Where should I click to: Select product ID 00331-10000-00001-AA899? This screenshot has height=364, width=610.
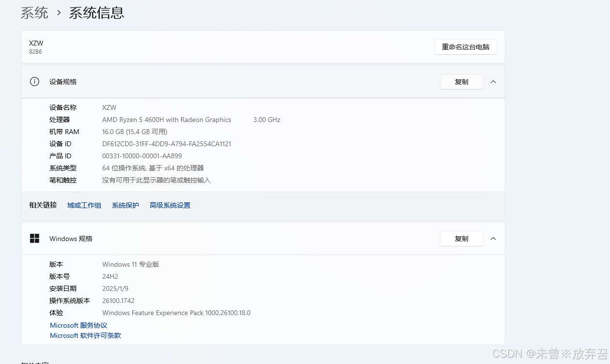click(x=142, y=156)
